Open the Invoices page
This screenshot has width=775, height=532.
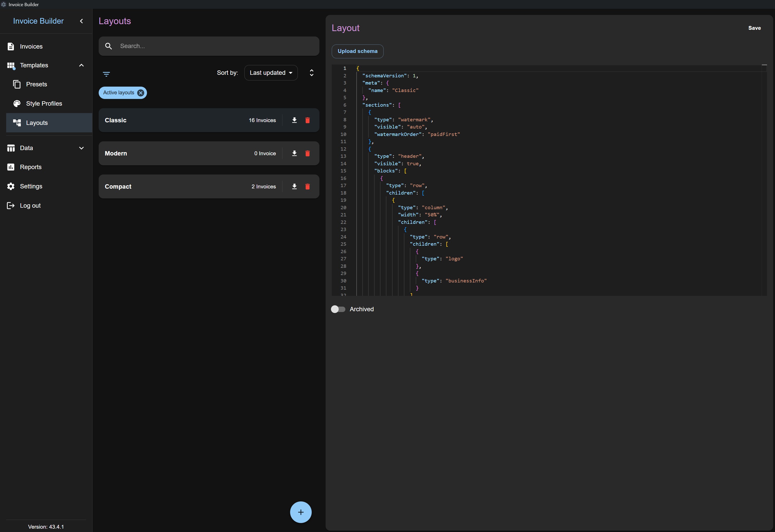46,46
